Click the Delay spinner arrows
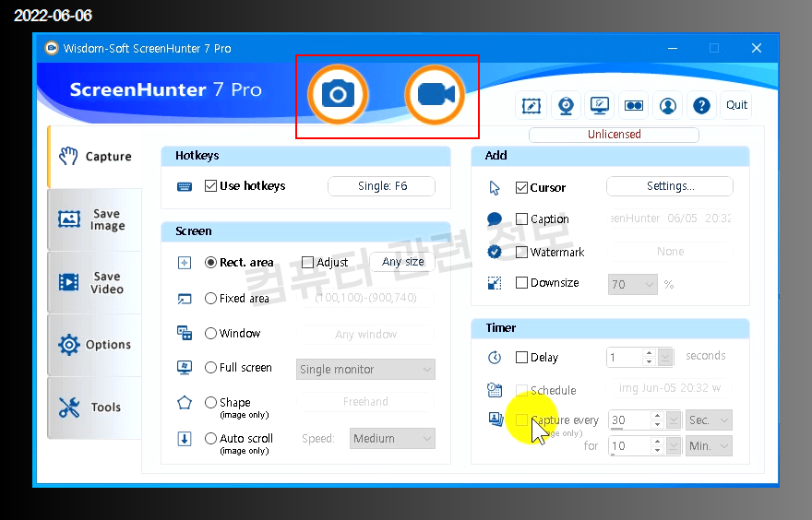 (x=649, y=357)
